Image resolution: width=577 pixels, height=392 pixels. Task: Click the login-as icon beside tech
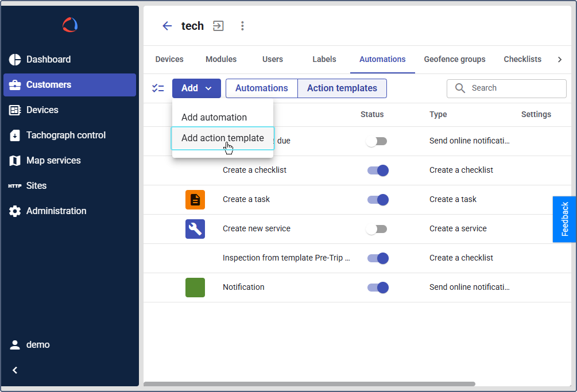pos(218,26)
